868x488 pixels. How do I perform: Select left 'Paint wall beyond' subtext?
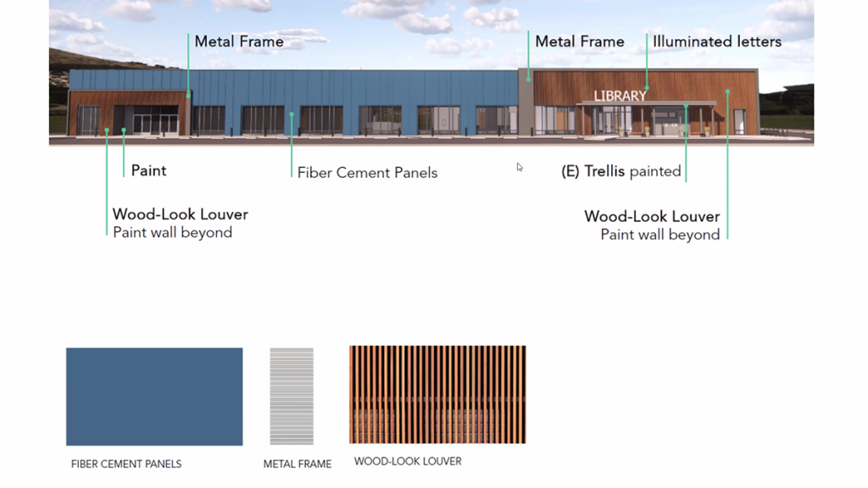[x=173, y=233]
